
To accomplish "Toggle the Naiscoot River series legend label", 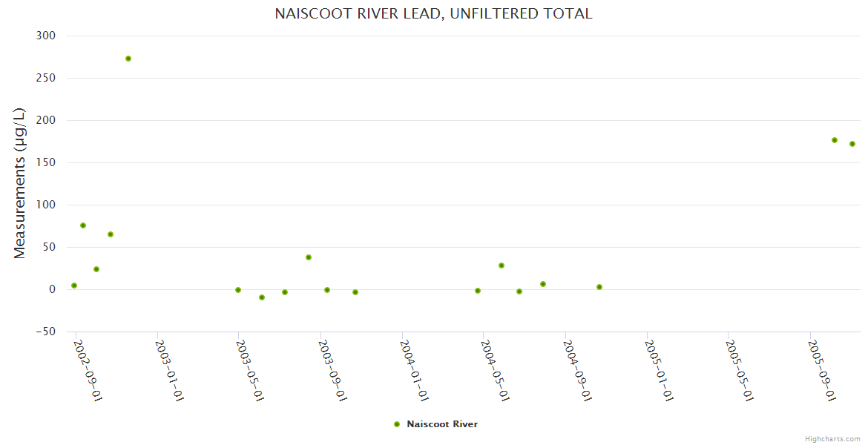I will point(442,424).
